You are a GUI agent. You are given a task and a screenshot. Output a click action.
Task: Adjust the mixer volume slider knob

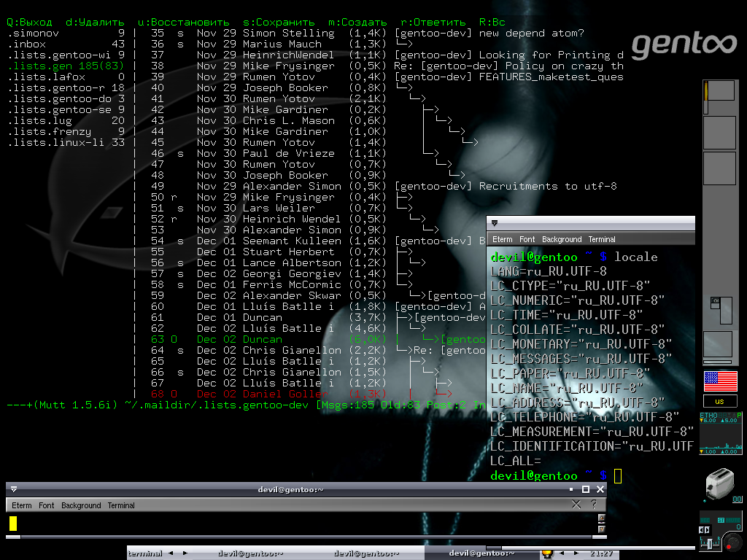[709, 543]
